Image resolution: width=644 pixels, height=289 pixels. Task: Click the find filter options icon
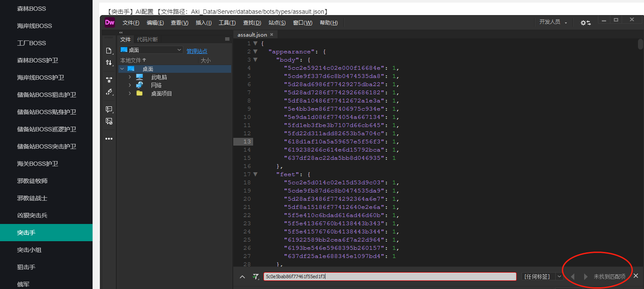[x=256, y=277]
